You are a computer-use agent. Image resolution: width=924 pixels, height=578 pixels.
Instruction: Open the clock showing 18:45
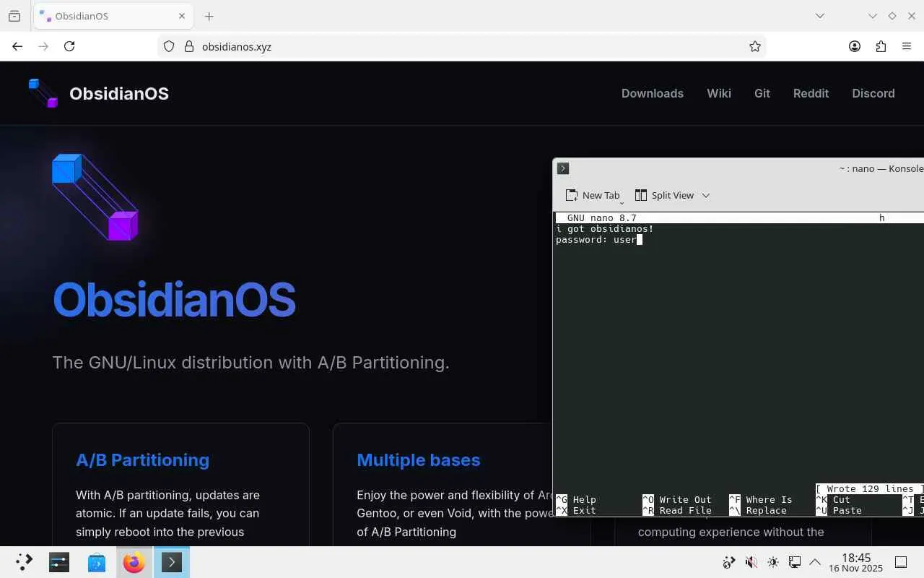(x=856, y=562)
